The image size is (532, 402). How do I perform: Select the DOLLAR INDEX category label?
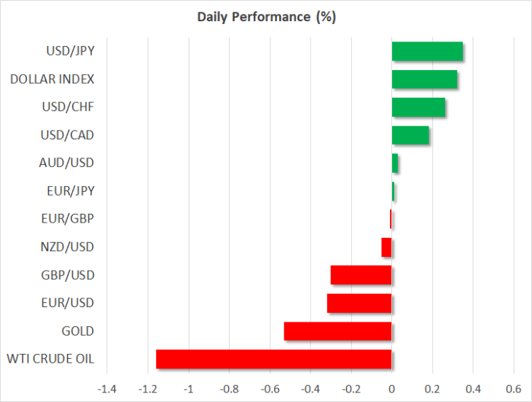pos(52,79)
